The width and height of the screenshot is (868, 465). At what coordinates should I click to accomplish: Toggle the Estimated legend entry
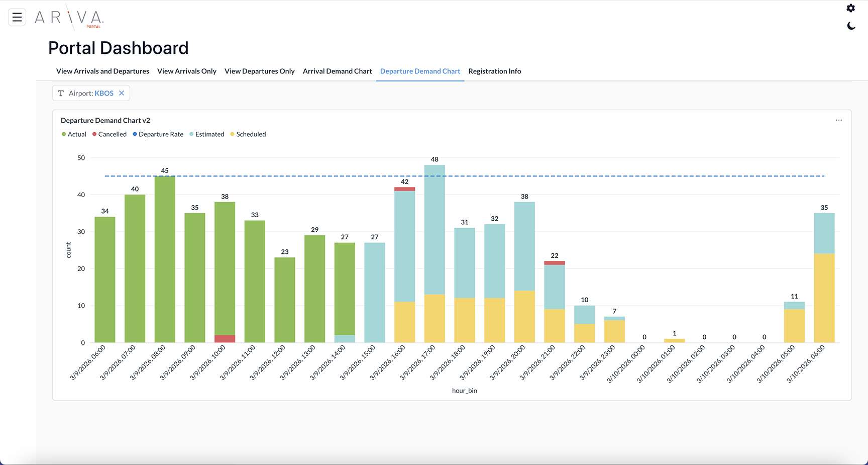(x=207, y=134)
